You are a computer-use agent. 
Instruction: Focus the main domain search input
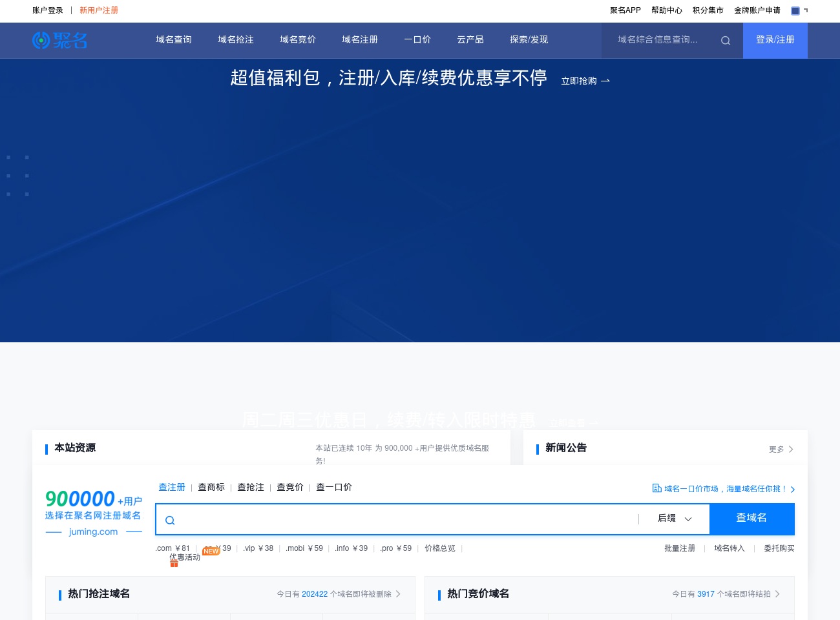pyautogui.click(x=407, y=519)
